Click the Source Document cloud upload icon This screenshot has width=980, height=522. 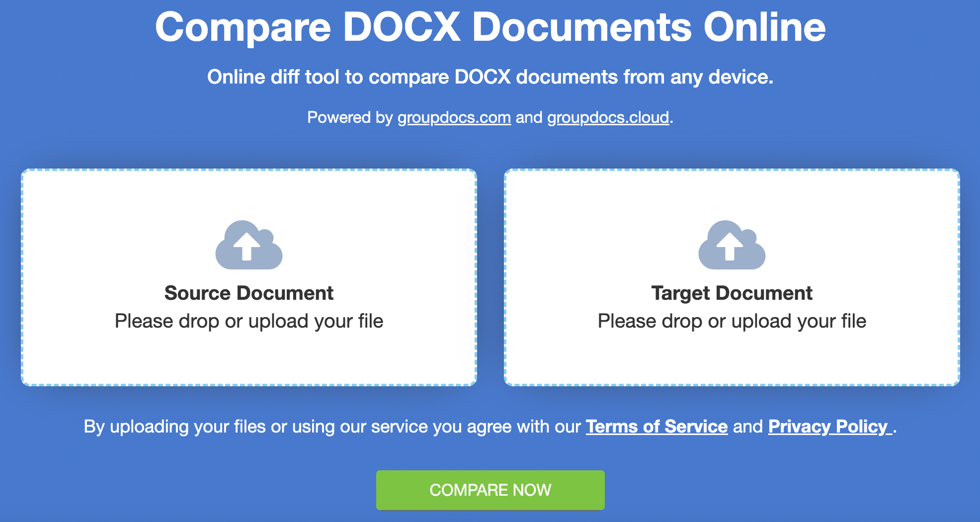point(249,245)
